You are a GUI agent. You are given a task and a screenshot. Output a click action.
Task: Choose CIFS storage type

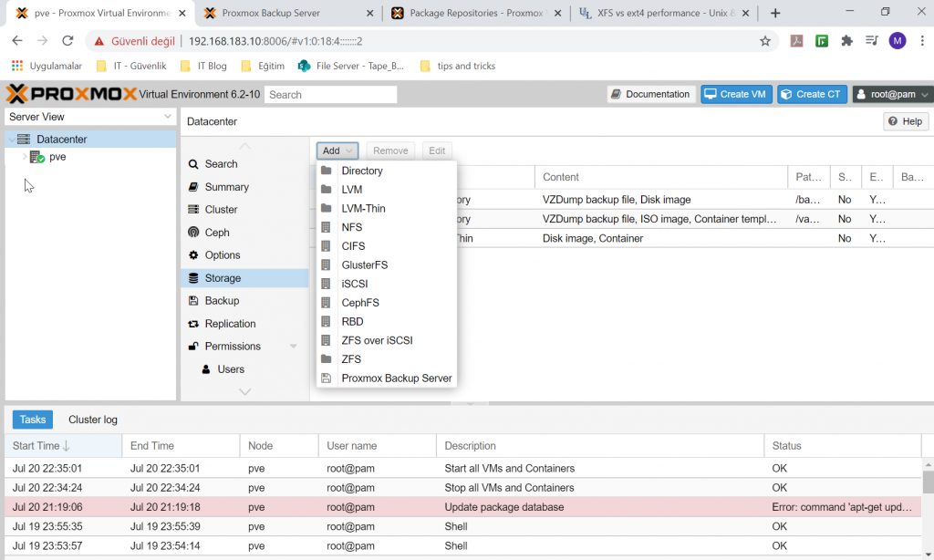point(387,246)
